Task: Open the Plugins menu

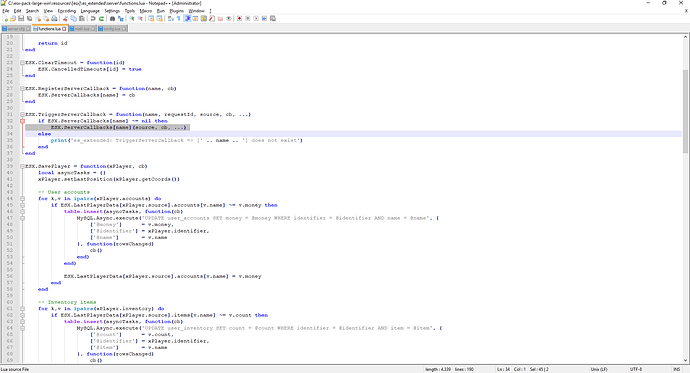Action: coord(176,11)
